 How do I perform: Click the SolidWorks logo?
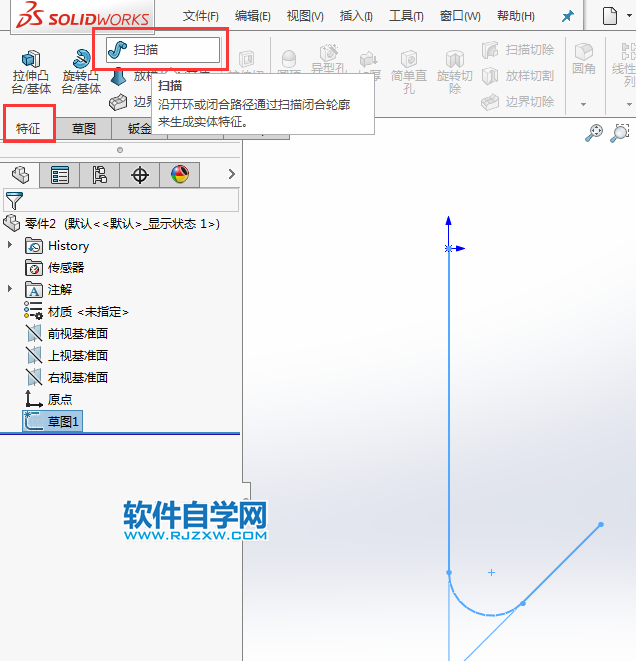(83, 15)
